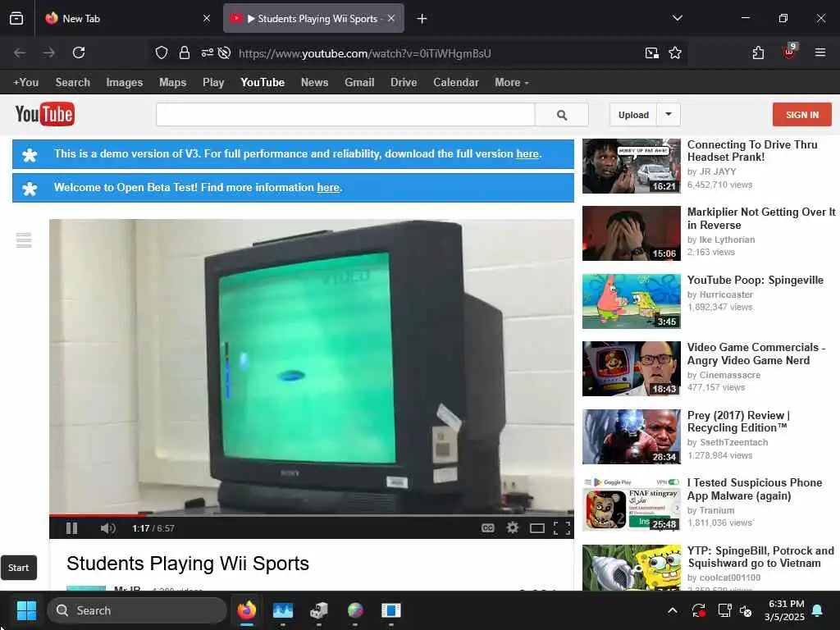Open Video Game Commercials AVGN video title
Viewport: 840px width, 630px height.
click(x=756, y=354)
